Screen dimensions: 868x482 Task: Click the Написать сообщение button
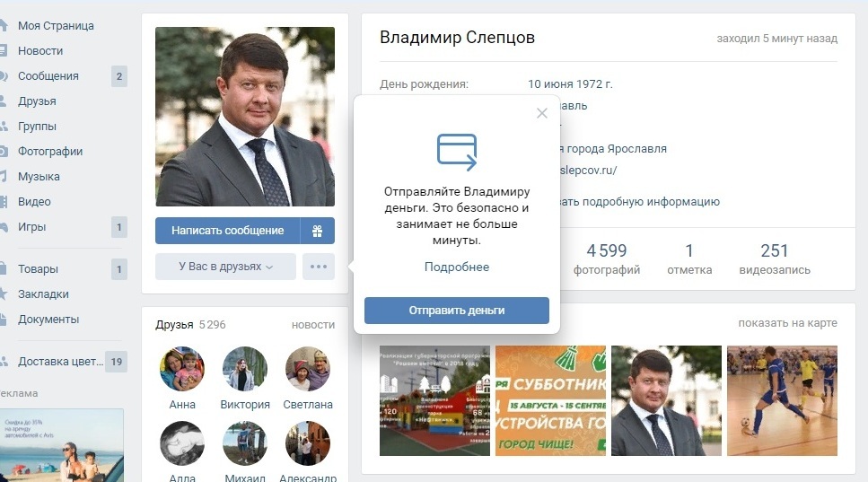click(227, 231)
